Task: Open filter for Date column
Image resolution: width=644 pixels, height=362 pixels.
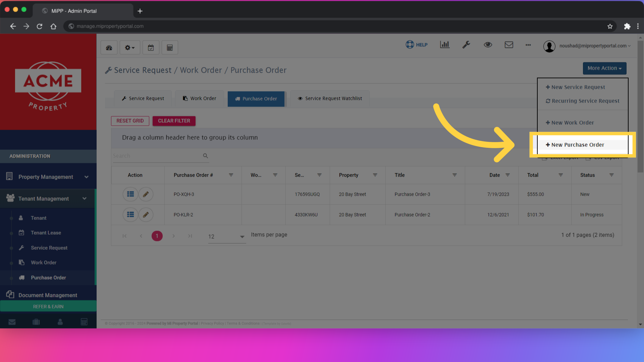Action: point(507,175)
